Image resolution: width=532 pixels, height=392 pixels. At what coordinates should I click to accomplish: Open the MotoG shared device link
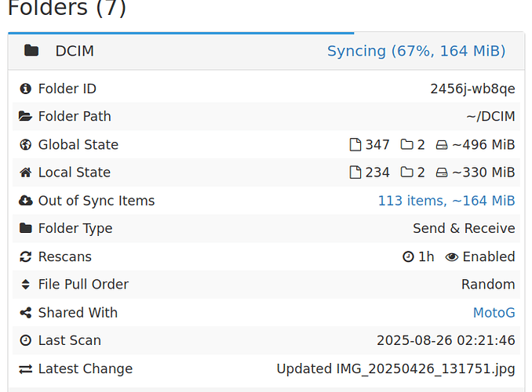coord(494,313)
